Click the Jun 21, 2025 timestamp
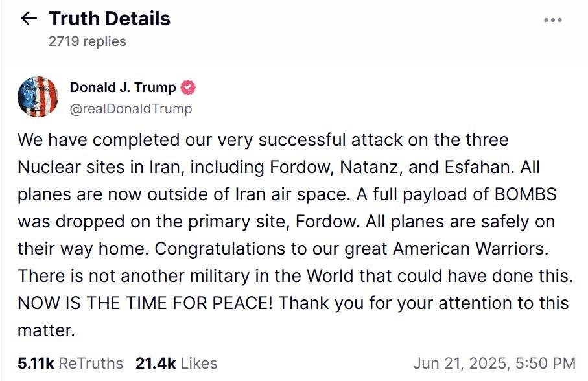 coord(493,364)
